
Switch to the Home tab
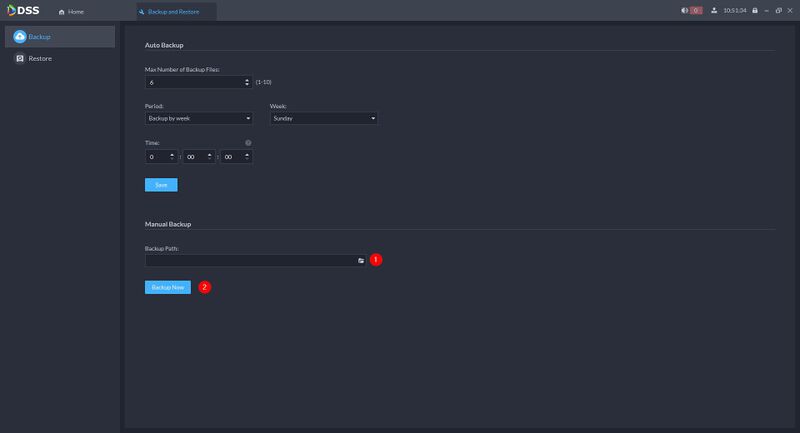tap(71, 12)
